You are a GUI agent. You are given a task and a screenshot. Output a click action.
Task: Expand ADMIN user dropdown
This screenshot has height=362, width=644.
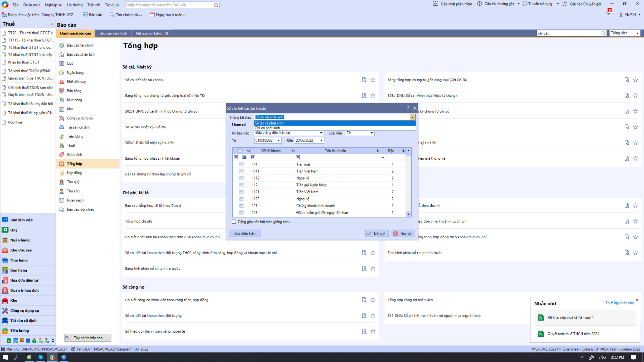[x=639, y=15]
